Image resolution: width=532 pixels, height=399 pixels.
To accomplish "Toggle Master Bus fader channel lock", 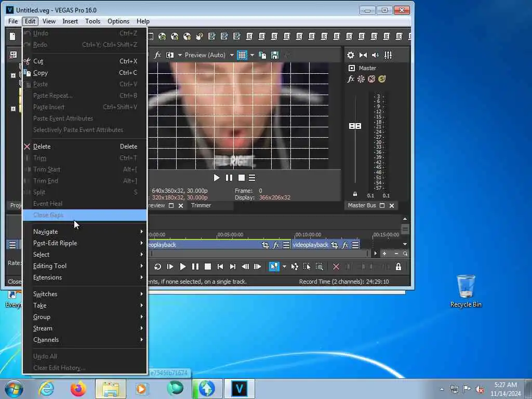I will point(355,194).
